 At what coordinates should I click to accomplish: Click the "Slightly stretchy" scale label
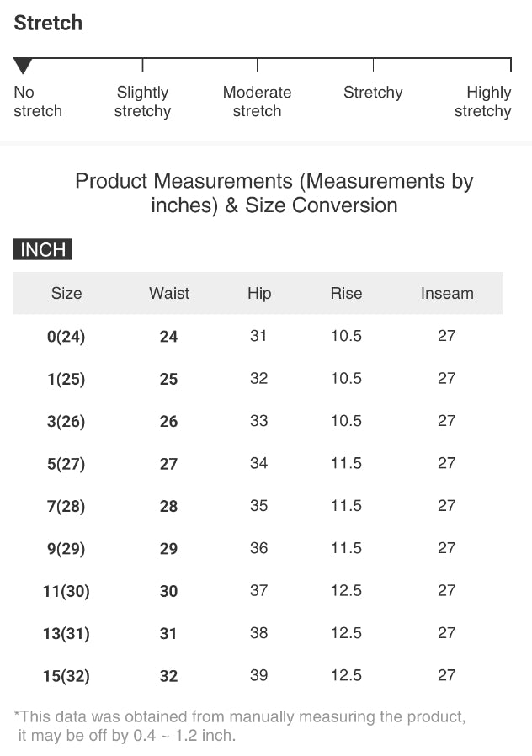point(142,102)
